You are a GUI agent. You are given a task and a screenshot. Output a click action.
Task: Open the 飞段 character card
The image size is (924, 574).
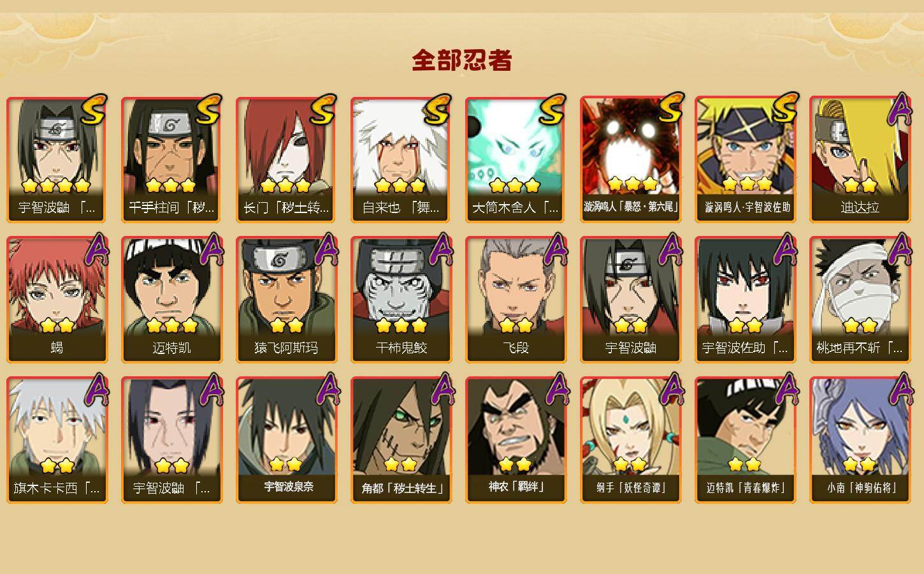(516, 300)
